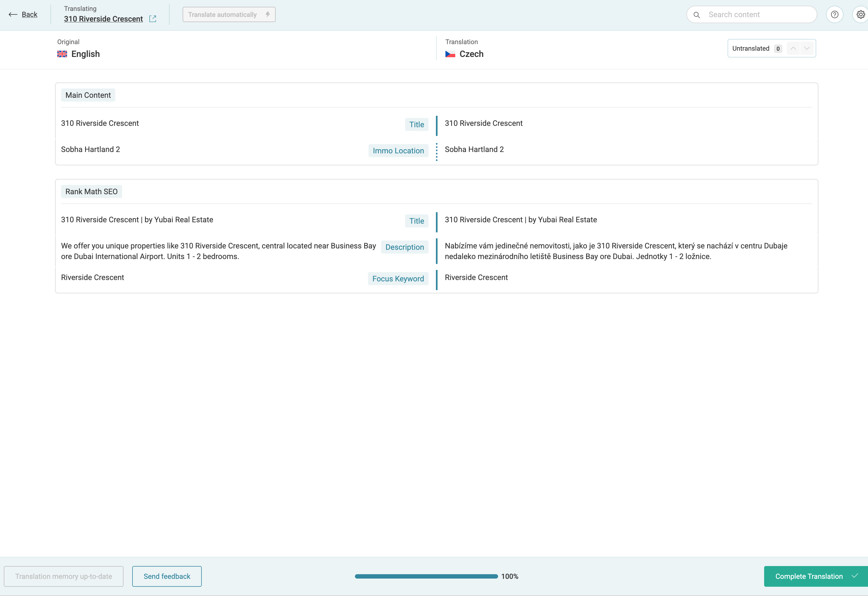Go to previous untranslated string arrow

click(793, 48)
